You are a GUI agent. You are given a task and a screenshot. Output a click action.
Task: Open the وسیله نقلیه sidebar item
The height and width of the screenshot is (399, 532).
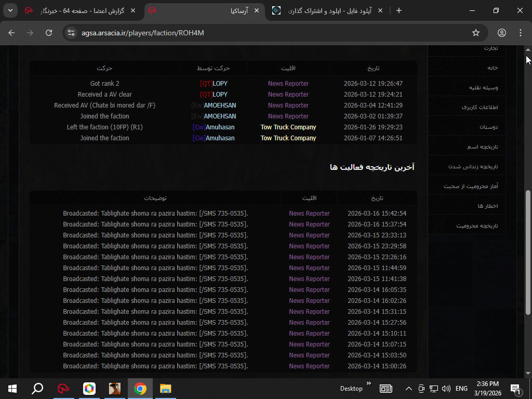467,87
